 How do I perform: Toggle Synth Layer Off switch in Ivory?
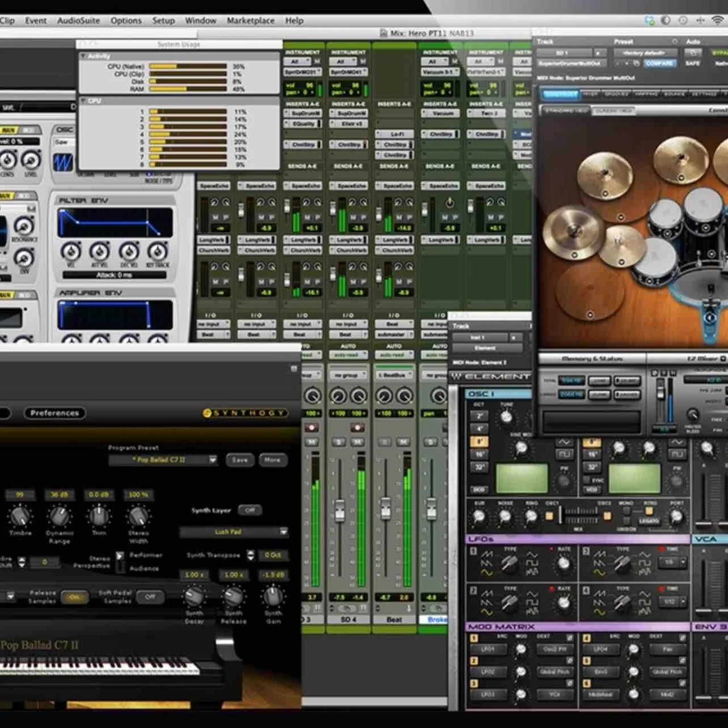coord(249,510)
